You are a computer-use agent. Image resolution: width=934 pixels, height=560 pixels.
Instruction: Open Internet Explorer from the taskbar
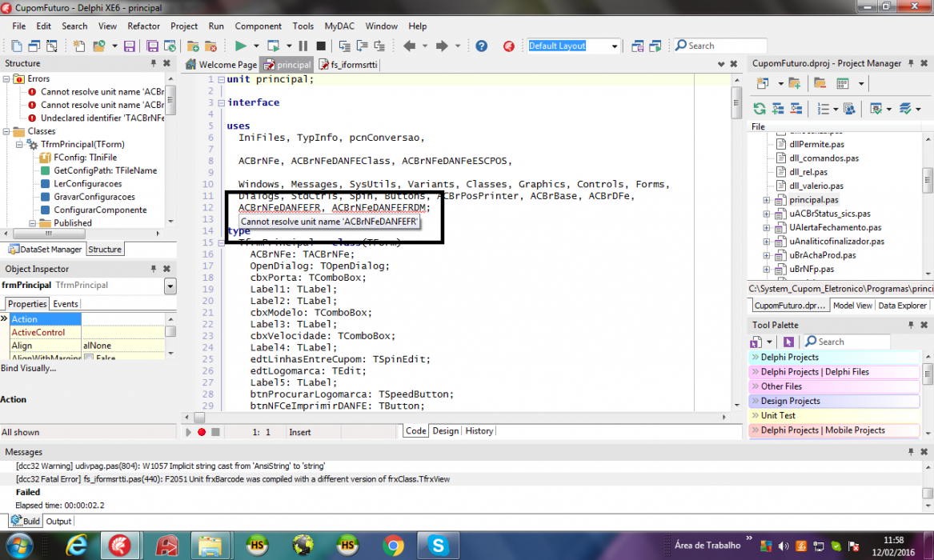click(76, 545)
